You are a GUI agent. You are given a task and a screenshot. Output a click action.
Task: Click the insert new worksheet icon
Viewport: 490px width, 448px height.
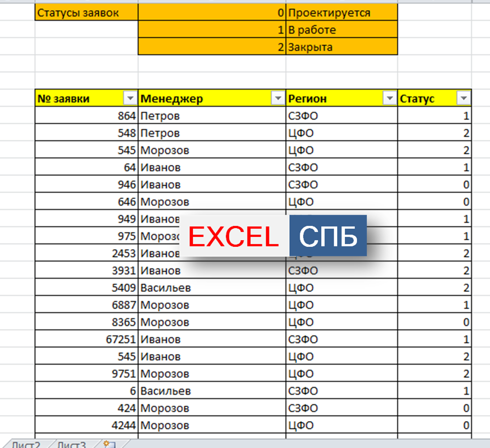point(109,444)
